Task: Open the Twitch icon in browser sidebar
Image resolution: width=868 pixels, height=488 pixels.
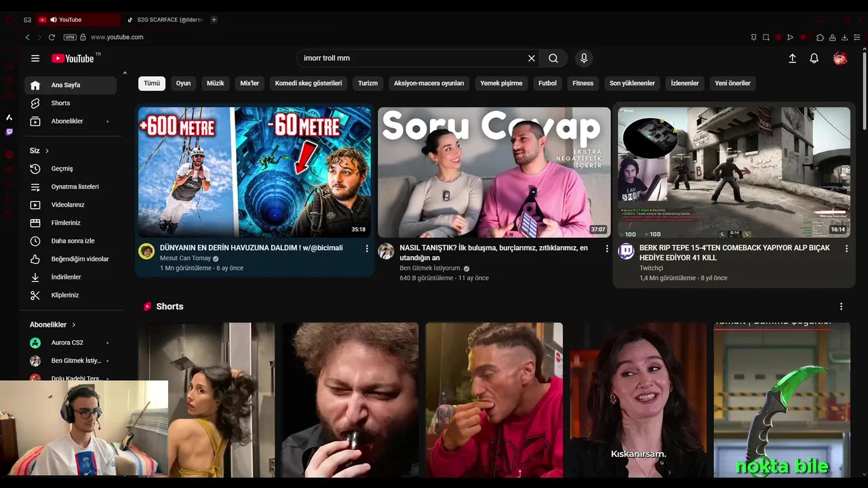Action: (9, 132)
